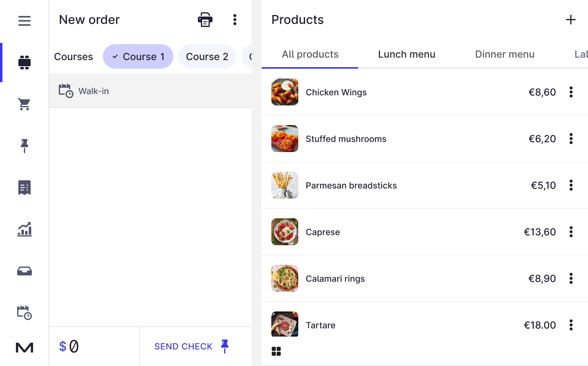The image size is (588, 366).
Task: Switch to the Dinner menu tab
Action: [x=504, y=54]
